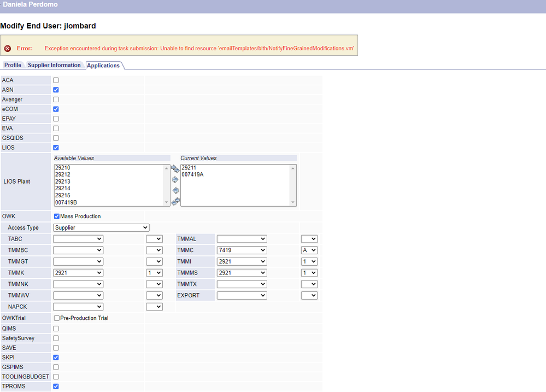Switch to the Profile tab
Image resolution: width=546 pixels, height=392 pixels.
click(13, 65)
